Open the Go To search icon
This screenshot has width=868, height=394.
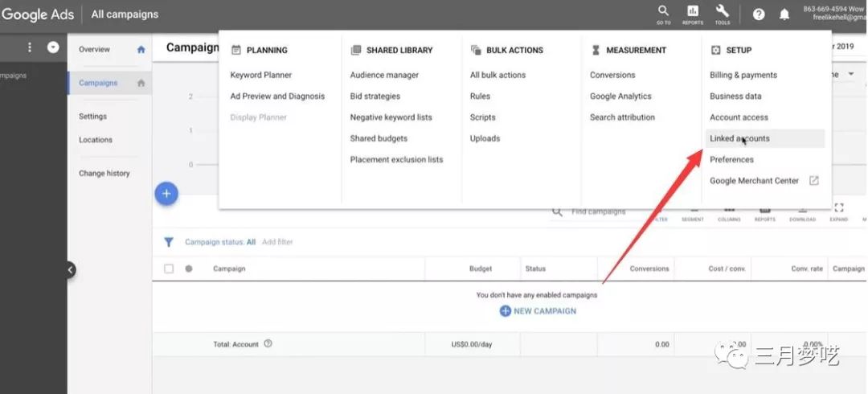[663, 11]
